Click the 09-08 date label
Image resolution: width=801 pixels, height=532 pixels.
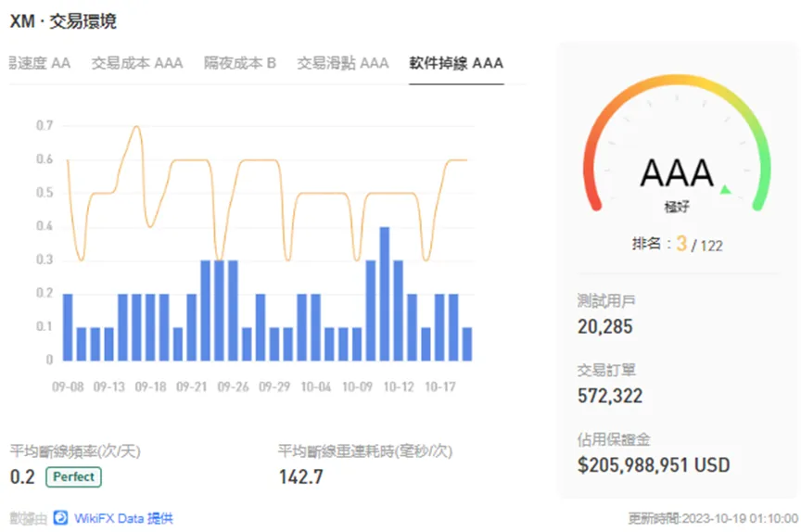(68, 387)
